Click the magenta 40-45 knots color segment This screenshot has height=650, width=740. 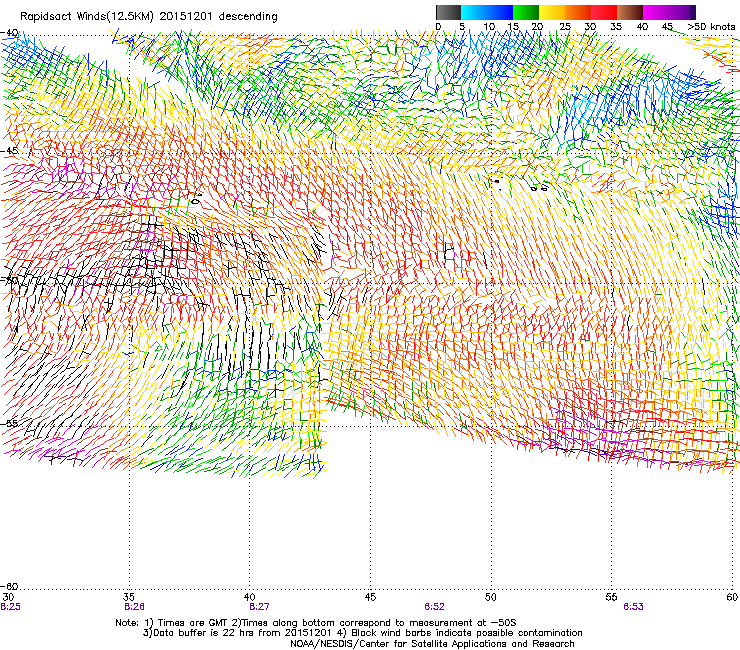click(656, 12)
